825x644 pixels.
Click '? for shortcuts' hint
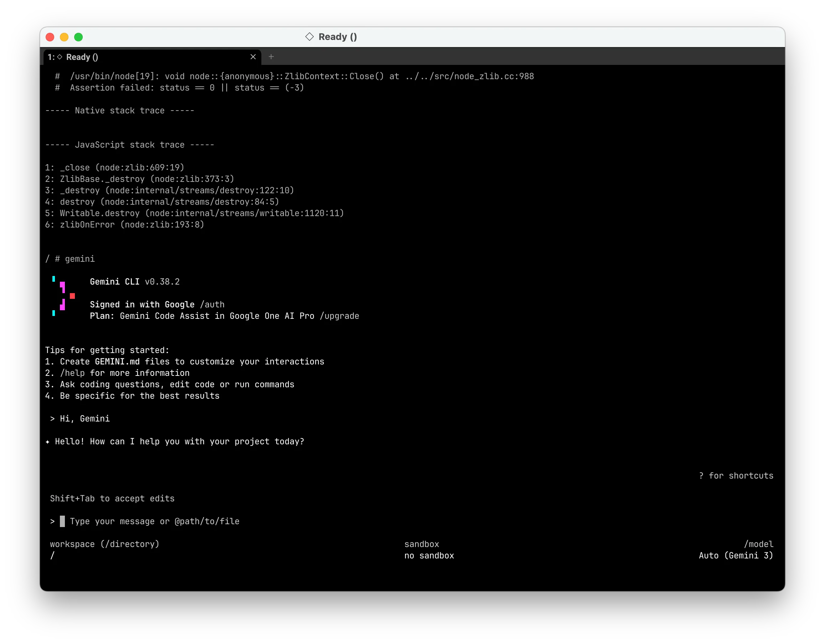tap(736, 476)
